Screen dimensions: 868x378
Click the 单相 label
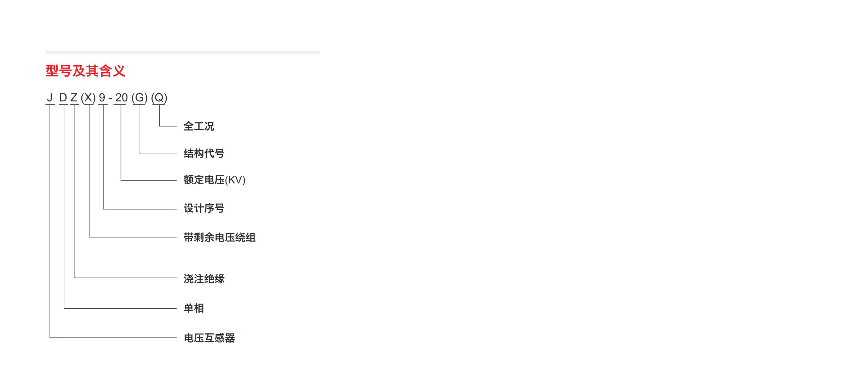(x=194, y=308)
